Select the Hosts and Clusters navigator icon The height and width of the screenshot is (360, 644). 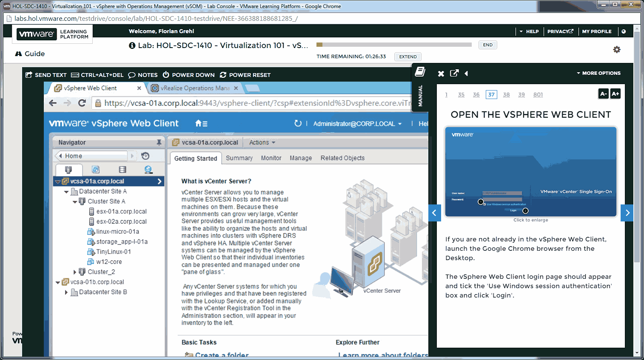point(69,170)
